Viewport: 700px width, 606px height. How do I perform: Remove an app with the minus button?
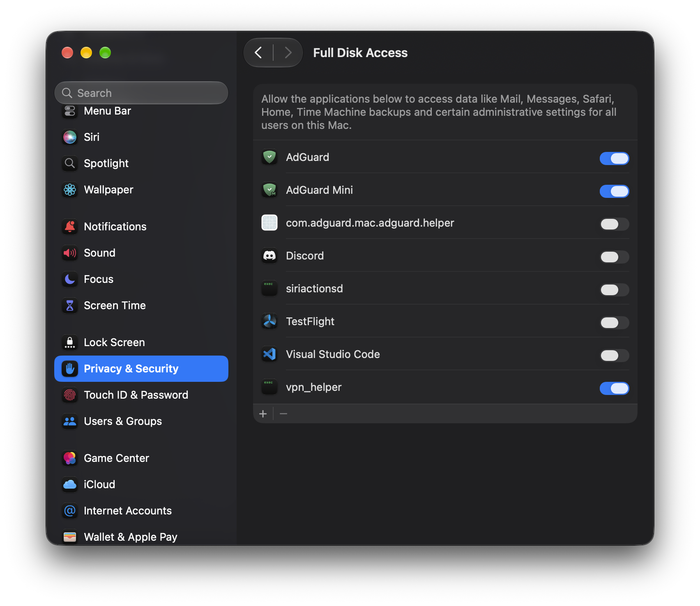[283, 414]
